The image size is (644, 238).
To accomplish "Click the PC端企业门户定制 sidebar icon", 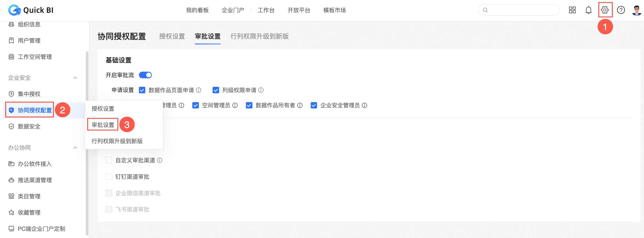I will pos(11,229).
